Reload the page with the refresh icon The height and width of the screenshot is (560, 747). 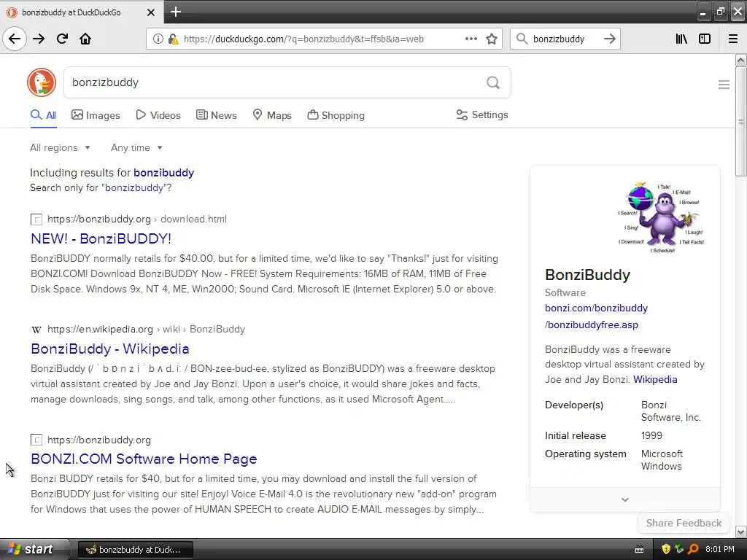[x=62, y=39]
